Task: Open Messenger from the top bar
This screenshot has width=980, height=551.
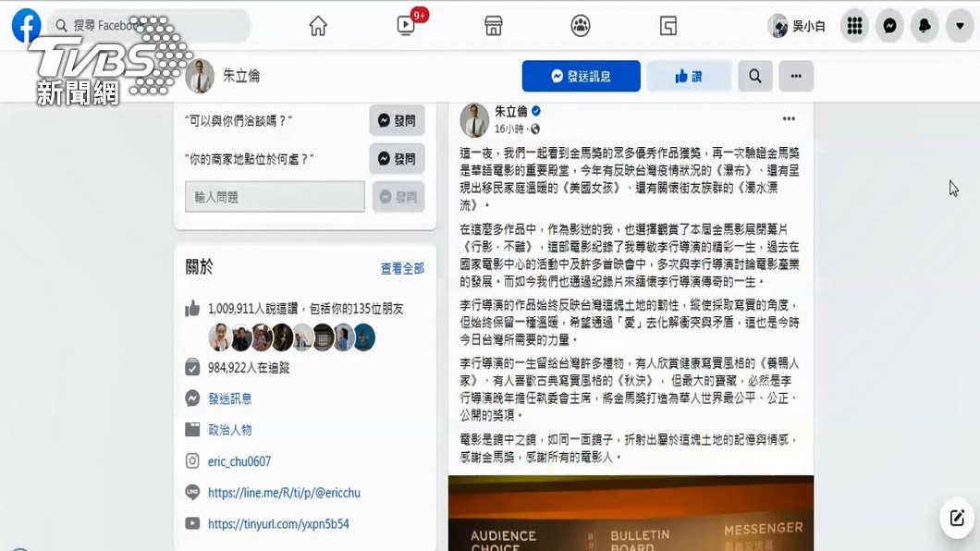Action: [x=889, y=26]
